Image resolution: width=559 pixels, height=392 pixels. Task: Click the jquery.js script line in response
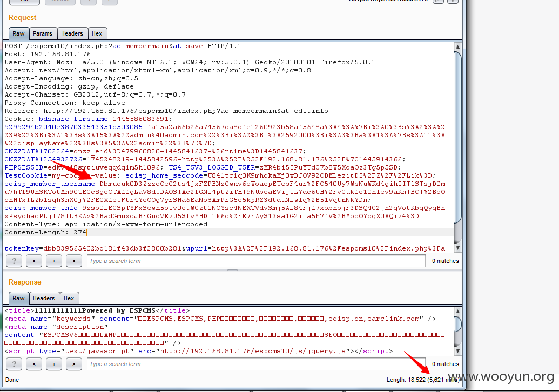click(199, 352)
